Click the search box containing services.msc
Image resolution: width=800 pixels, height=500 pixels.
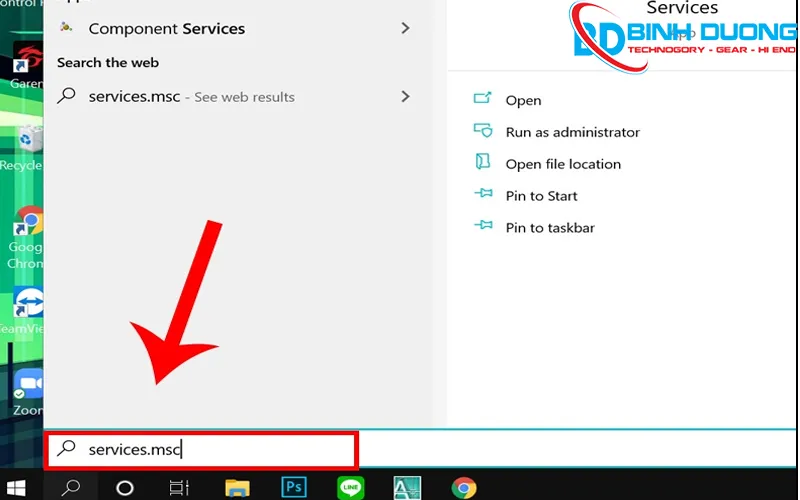tap(201, 450)
